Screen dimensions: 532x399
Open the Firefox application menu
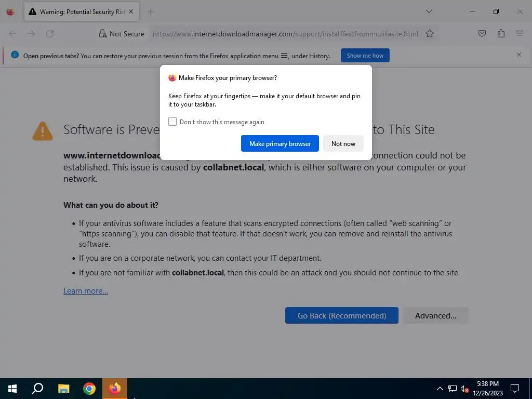tap(519, 33)
